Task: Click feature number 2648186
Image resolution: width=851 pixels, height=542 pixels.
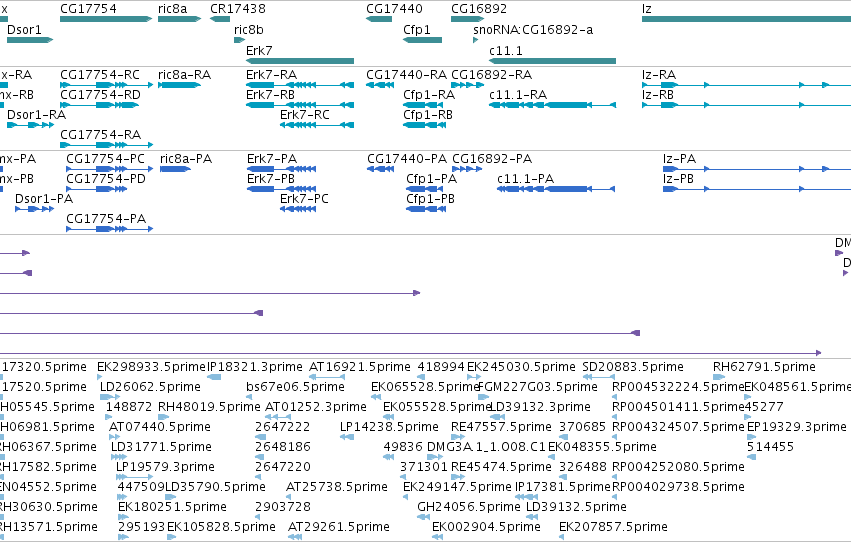Action: 258,457
